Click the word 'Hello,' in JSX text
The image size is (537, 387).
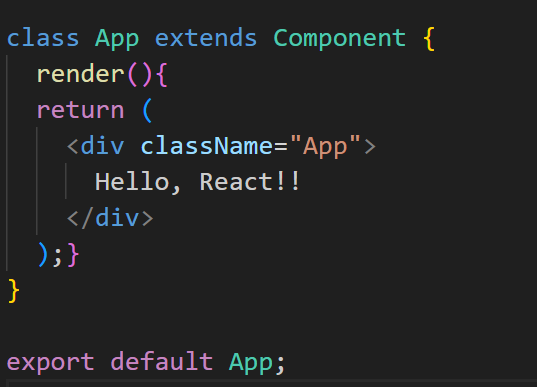point(138,182)
